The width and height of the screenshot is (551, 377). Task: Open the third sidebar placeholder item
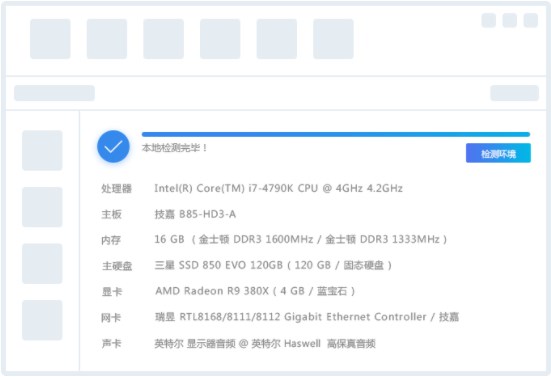coord(42,264)
